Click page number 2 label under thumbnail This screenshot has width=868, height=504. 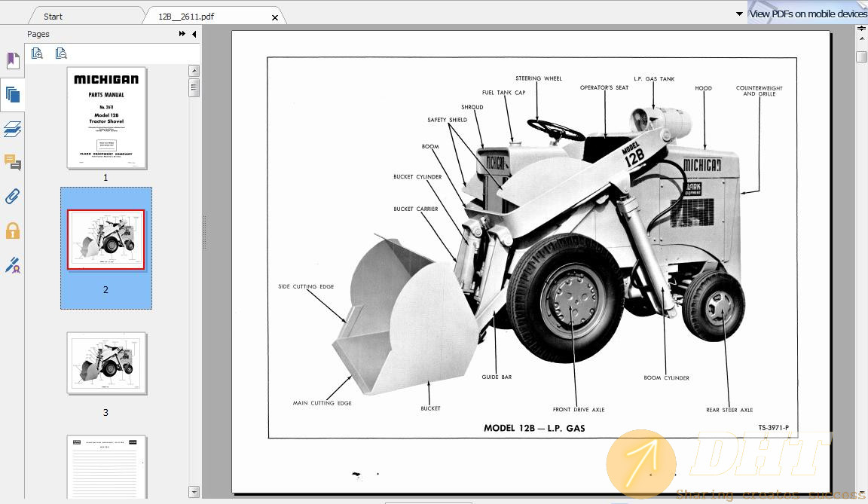[x=105, y=290]
